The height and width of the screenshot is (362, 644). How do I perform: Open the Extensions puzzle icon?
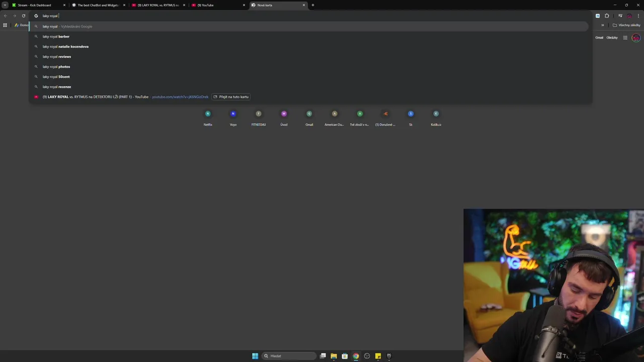click(607, 16)
